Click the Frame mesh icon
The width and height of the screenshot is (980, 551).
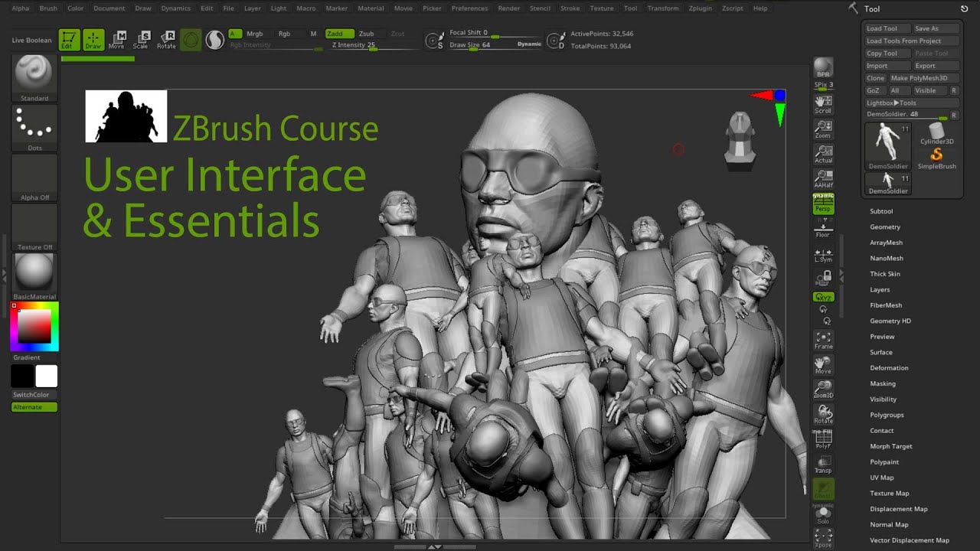(823, 341)
